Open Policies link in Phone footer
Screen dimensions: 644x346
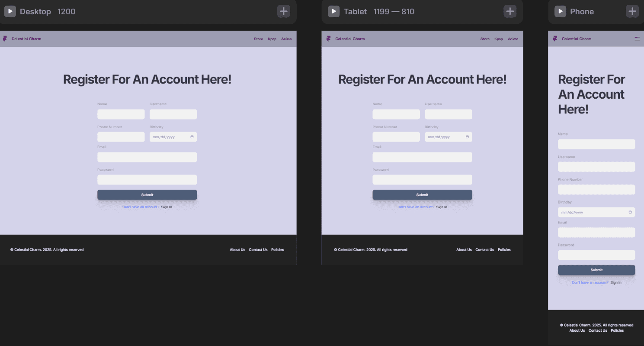point(617,330)
